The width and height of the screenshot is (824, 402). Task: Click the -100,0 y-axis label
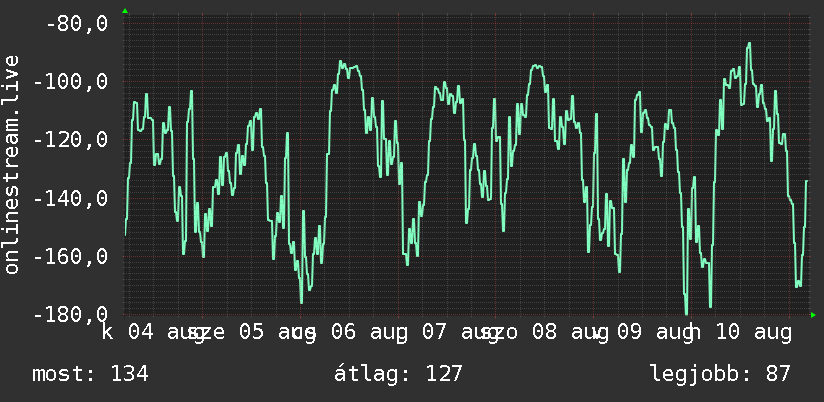click(x=70, y=83)
